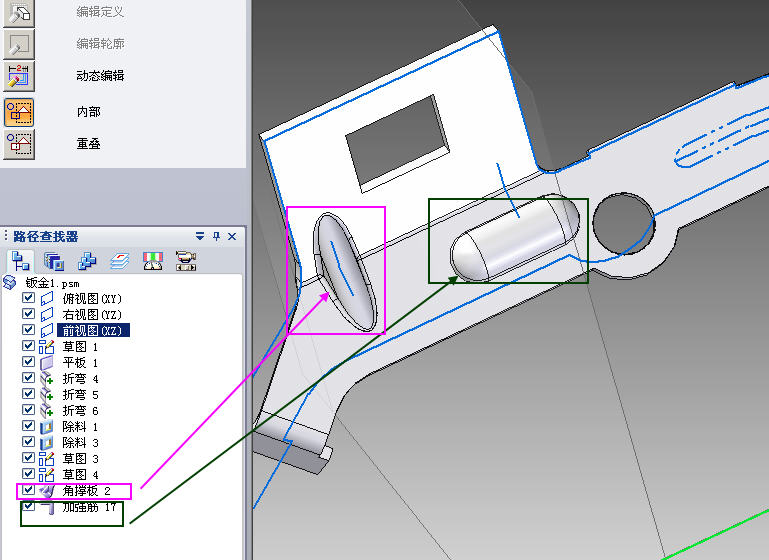Close the 路径查找器 panel
Image resolution: width=769 pixels, height=560 pixels.
tap(232, 236)
